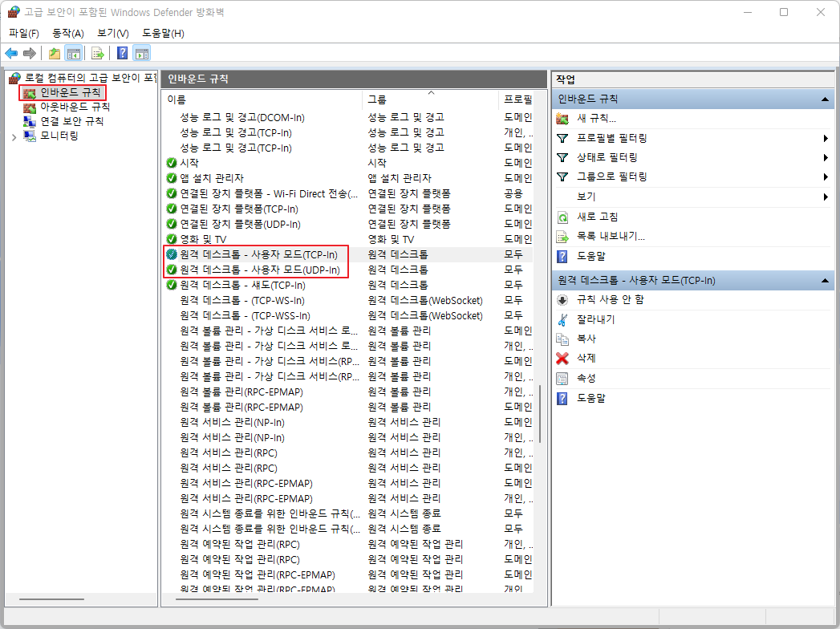This screenshot has width=840, height=629.
Task: Click the 복사 copy icon
Action: (x=562, y=339)
